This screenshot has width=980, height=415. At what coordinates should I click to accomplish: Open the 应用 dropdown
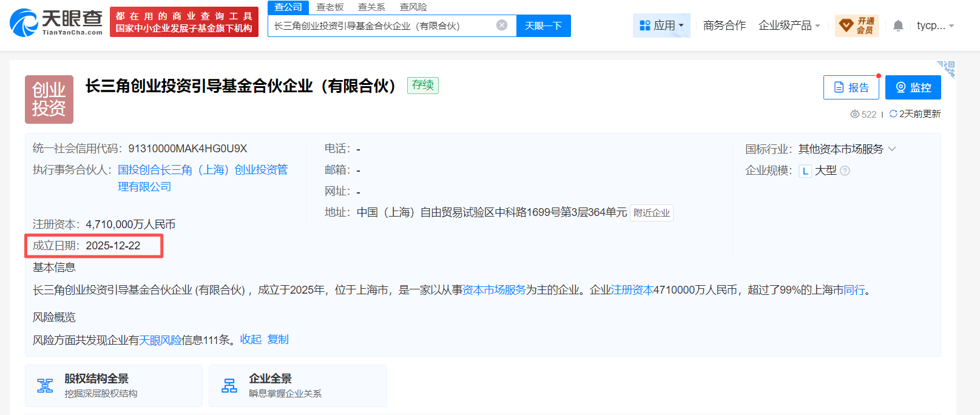[661, 25]
